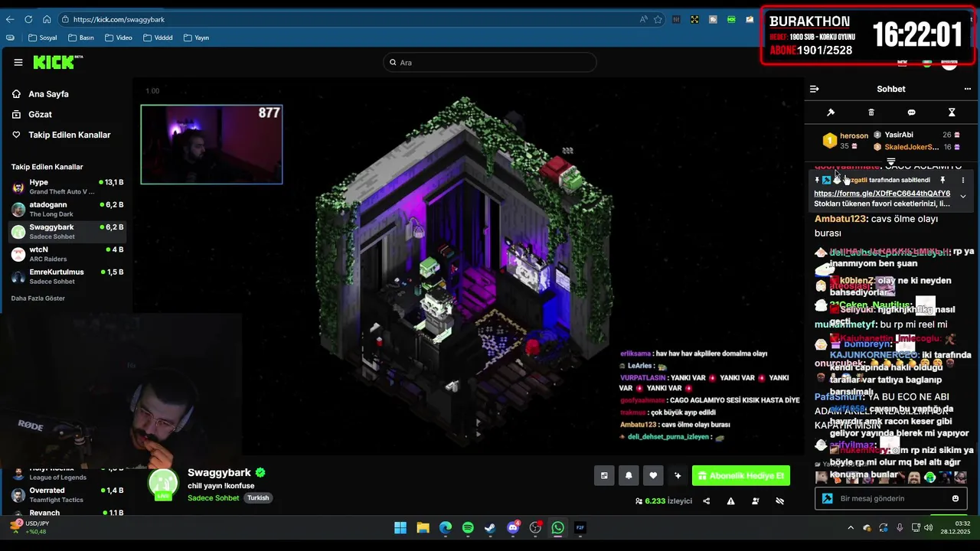
Task: Click sparkle icon next to gift button
Action: pyautogui.click(x=678, y=476)
